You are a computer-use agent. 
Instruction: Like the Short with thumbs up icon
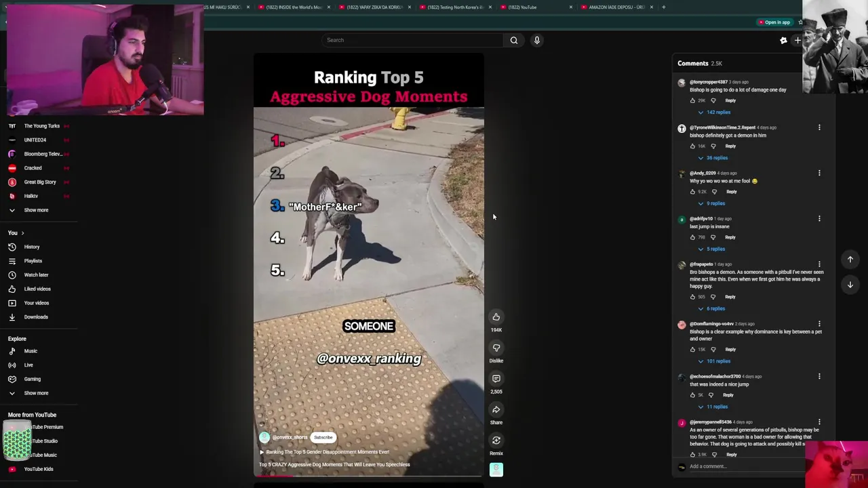496,317
